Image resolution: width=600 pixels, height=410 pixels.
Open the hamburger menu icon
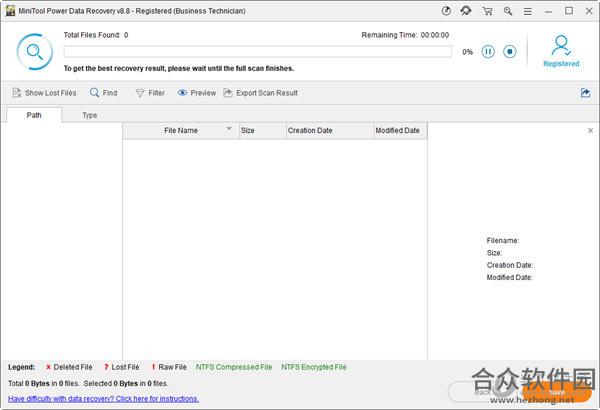tap(528, 11)
